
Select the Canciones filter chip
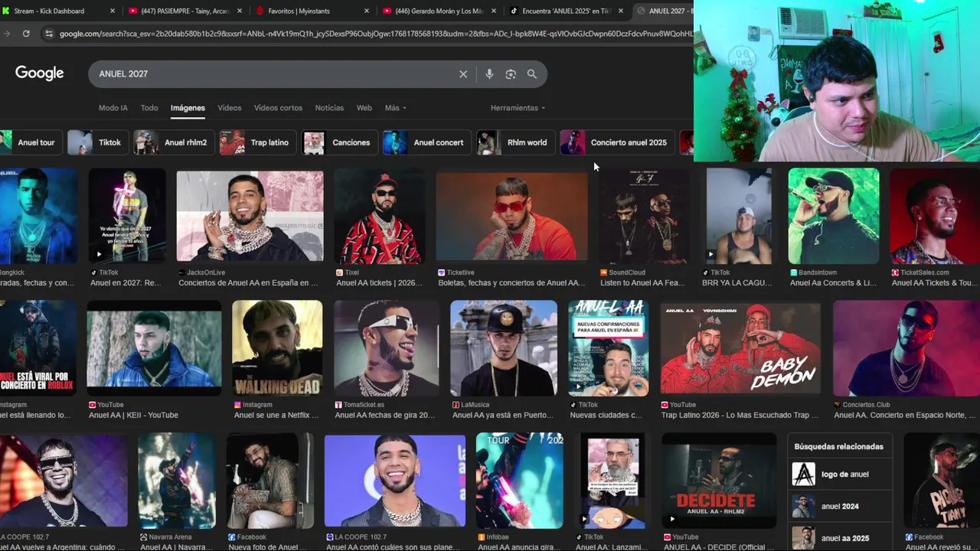point(339,142)
